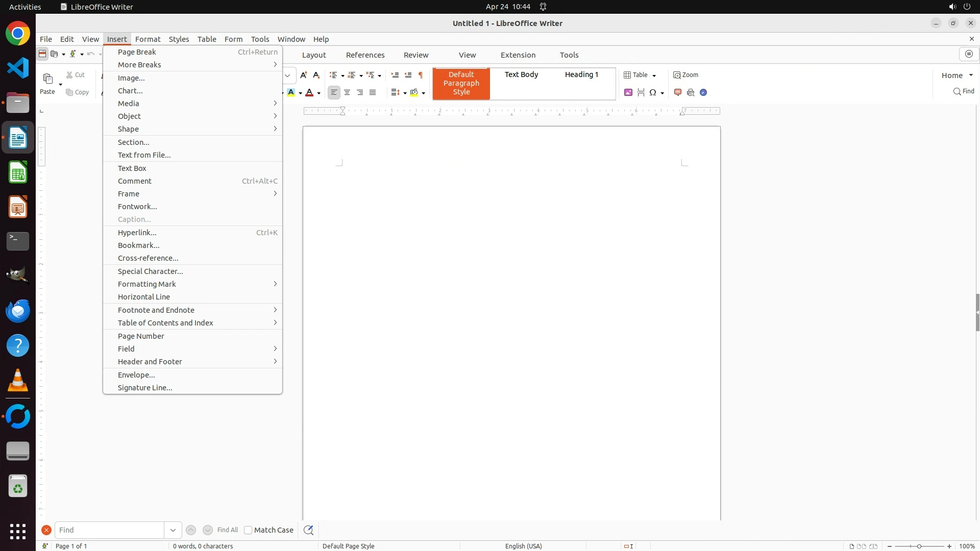
Task: Click the Zoom button
Action: tap(685, 75)
